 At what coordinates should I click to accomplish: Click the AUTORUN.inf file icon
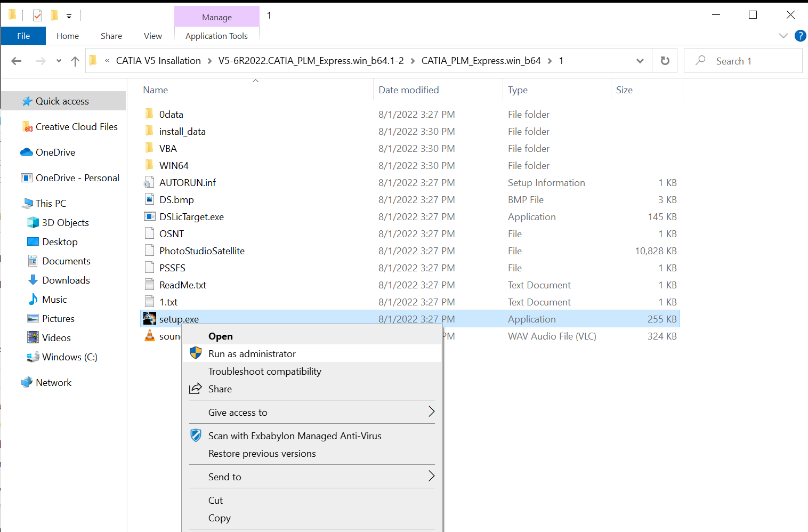[x=149, y=182]
